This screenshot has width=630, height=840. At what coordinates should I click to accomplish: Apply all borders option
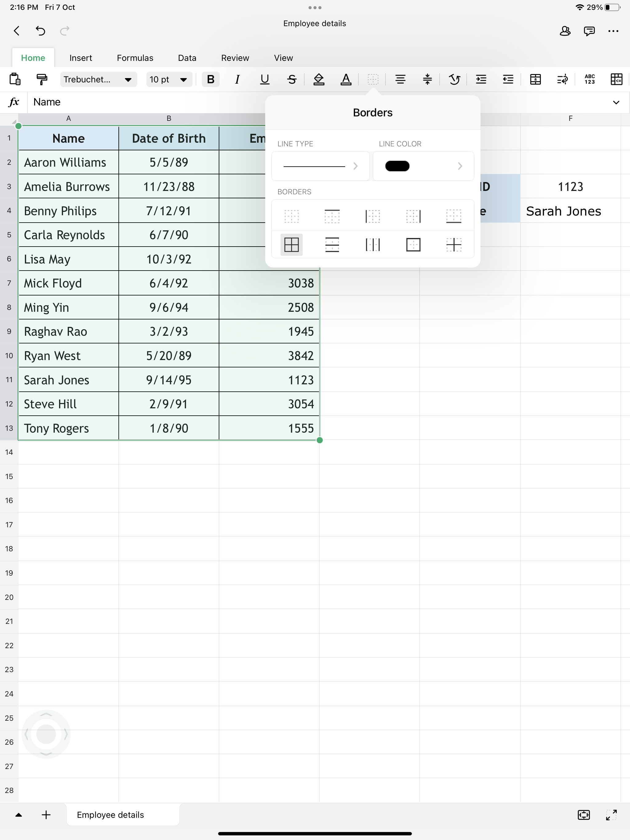[x=291, y=244]
